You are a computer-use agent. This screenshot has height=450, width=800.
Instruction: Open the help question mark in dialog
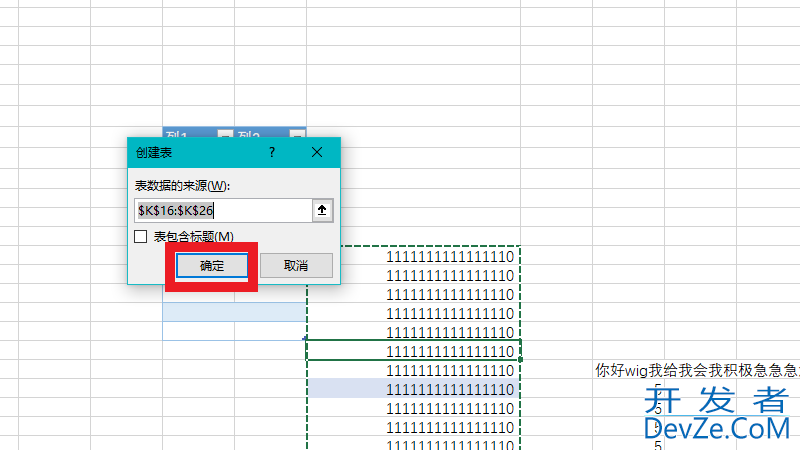[272, 152]
